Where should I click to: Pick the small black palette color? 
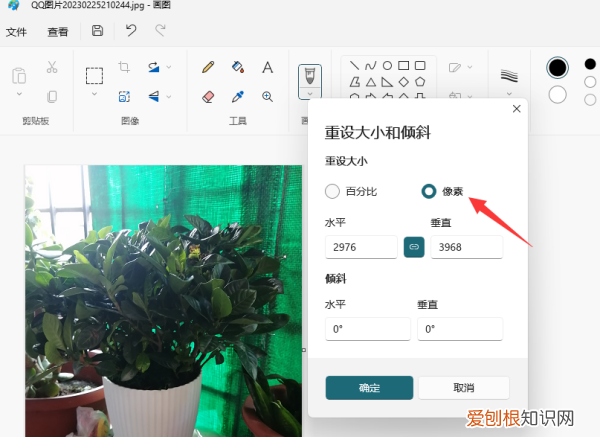point(590,64)
